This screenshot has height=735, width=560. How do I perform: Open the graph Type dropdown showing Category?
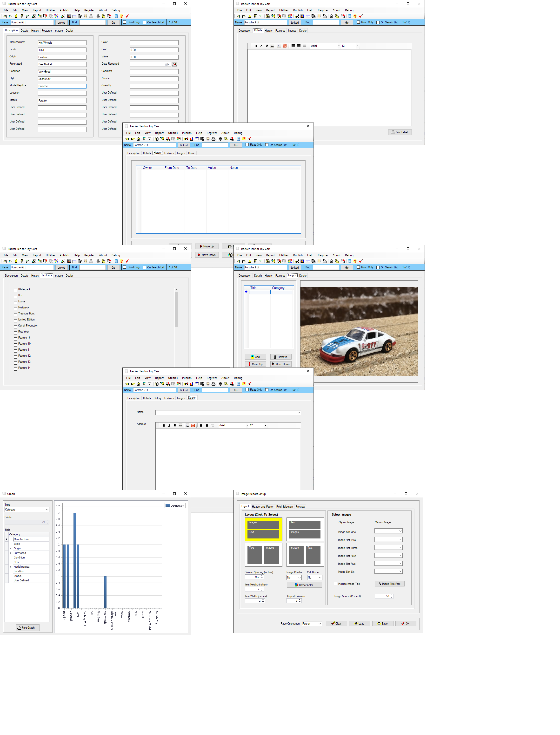27,510
